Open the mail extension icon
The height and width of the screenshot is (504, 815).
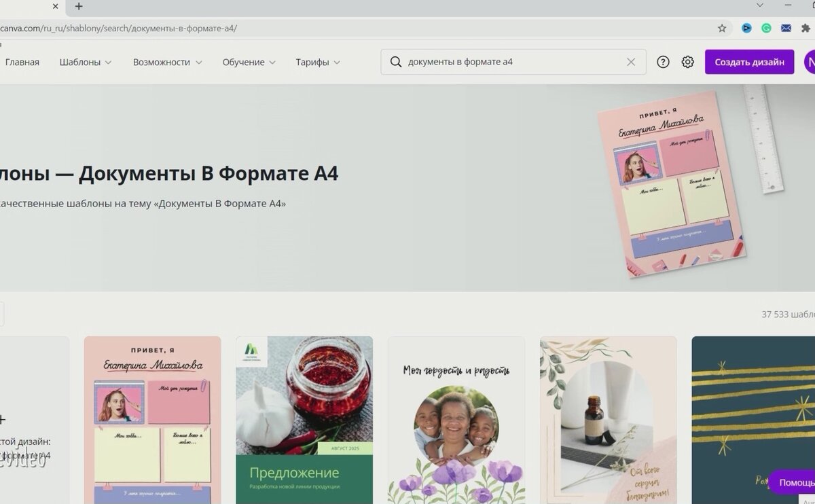(x=786, y=29)
